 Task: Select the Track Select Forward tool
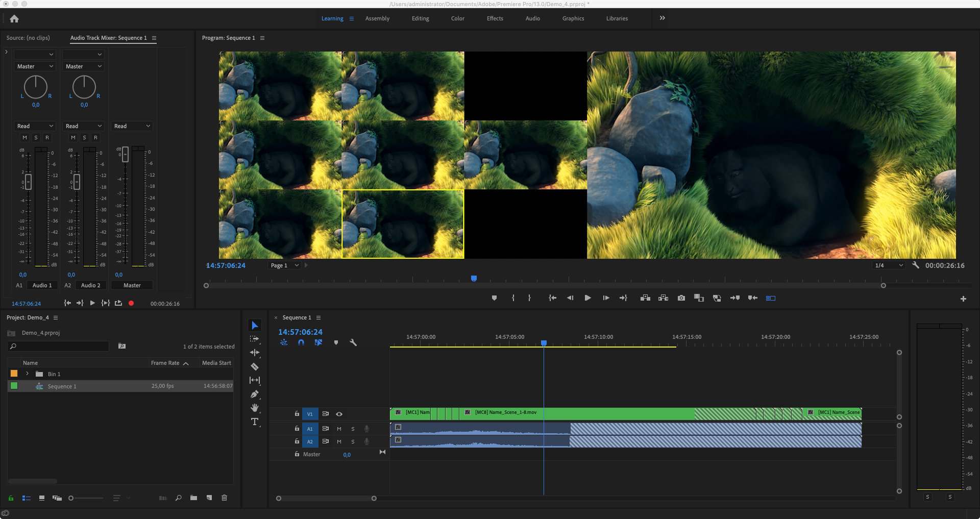tap(255, 339)
